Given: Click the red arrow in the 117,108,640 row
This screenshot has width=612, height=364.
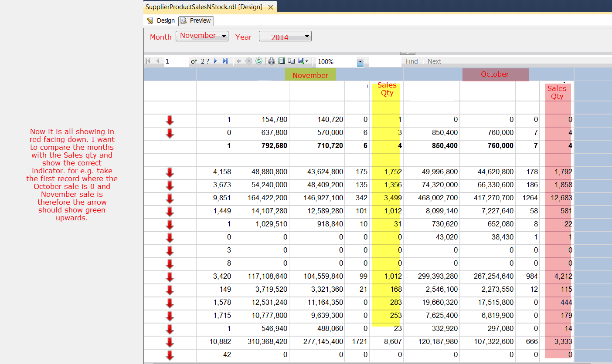Looking at the screenshot, I should 170,277.
